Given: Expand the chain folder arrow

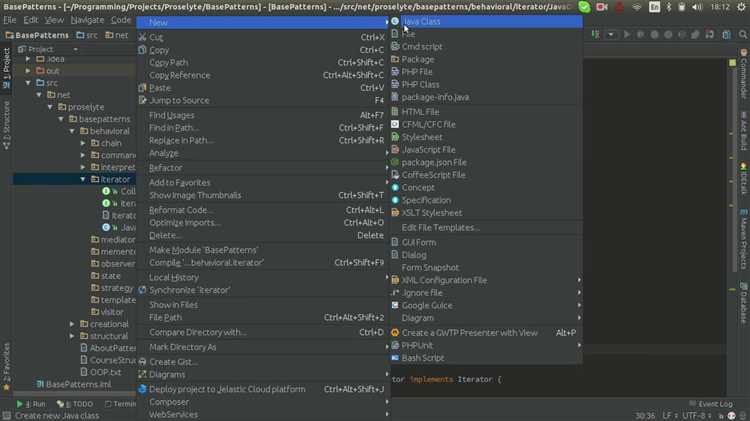Looking at the screenshot, I should [83, 143].
